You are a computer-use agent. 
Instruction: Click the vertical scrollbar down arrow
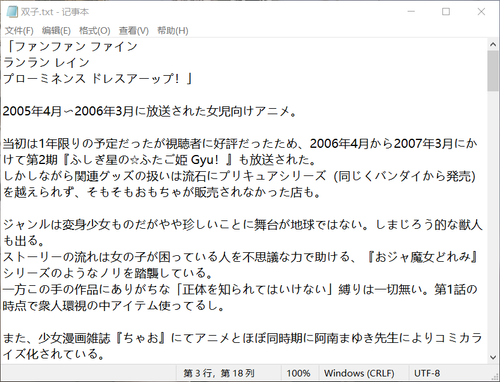point(493,357)
